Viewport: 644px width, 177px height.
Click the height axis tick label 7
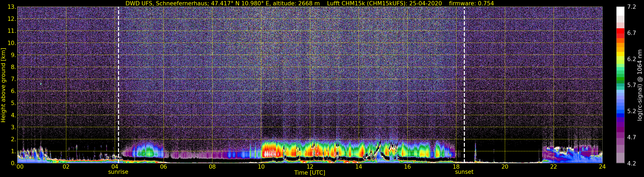[13, 79]
